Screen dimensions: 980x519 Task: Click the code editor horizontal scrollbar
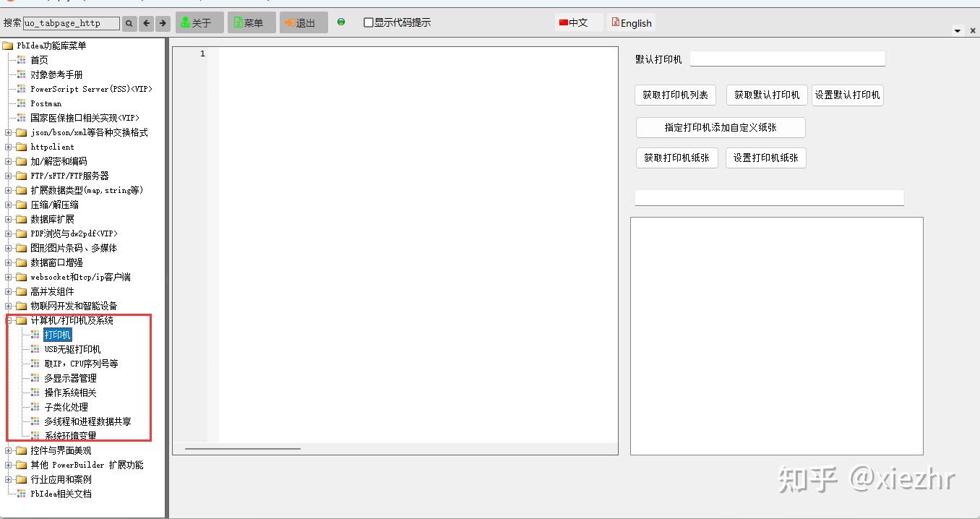(242, 449)
